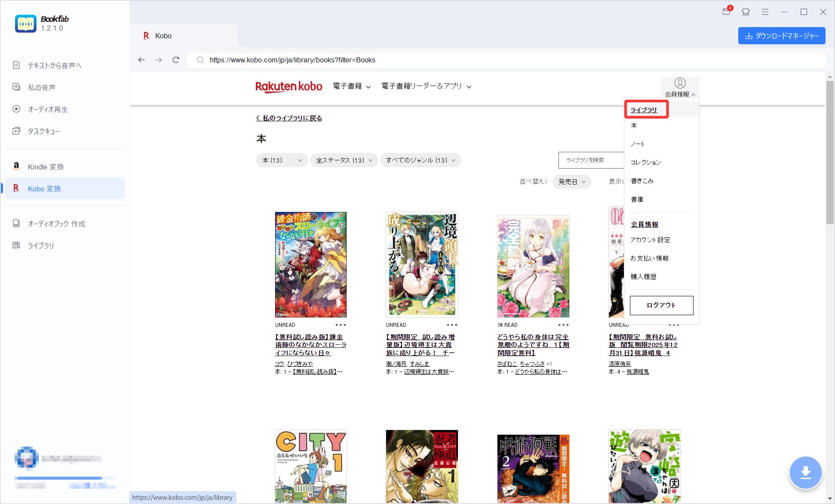Open オーディオブック 作成 tool

click(x=56, y=224)
